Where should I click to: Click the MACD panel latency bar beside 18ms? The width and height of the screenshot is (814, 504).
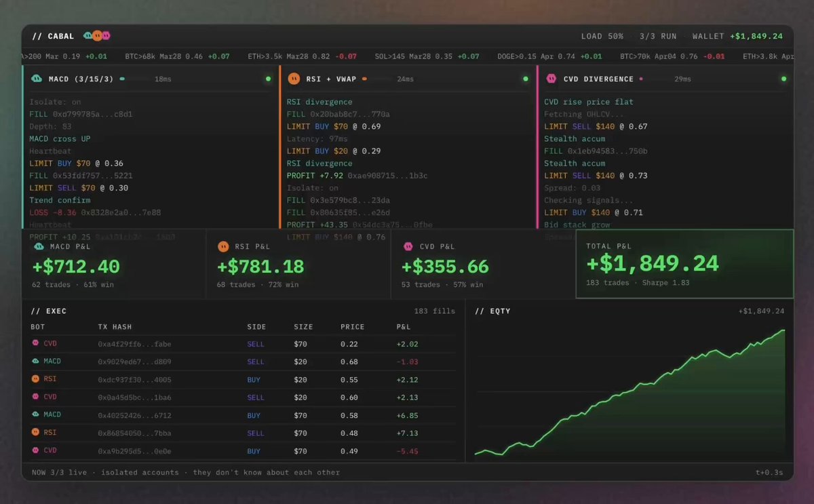pos(134,79)
